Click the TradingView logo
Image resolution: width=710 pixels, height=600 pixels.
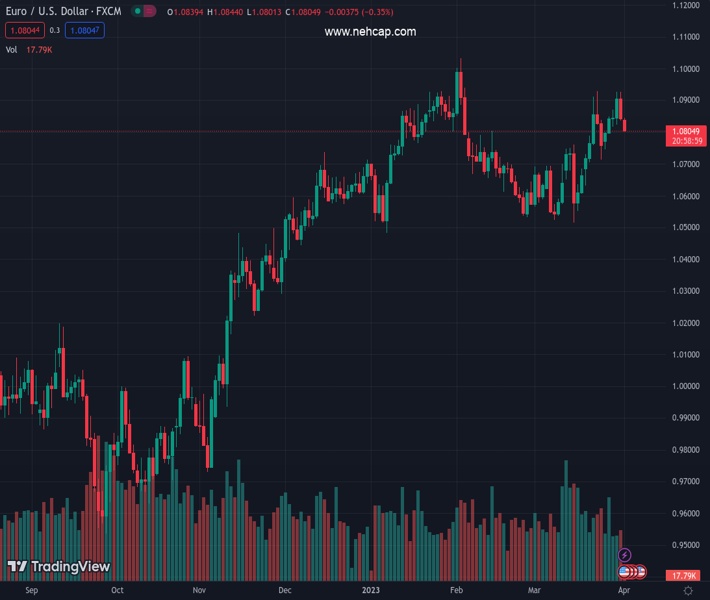[x=58, y=567]
